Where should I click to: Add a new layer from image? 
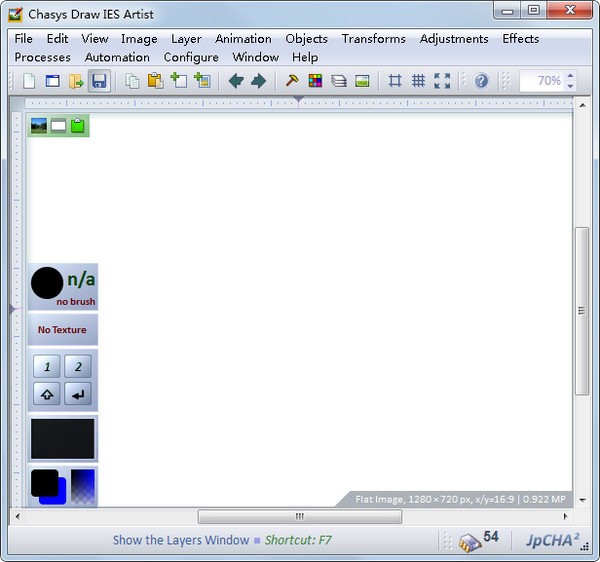202,80
